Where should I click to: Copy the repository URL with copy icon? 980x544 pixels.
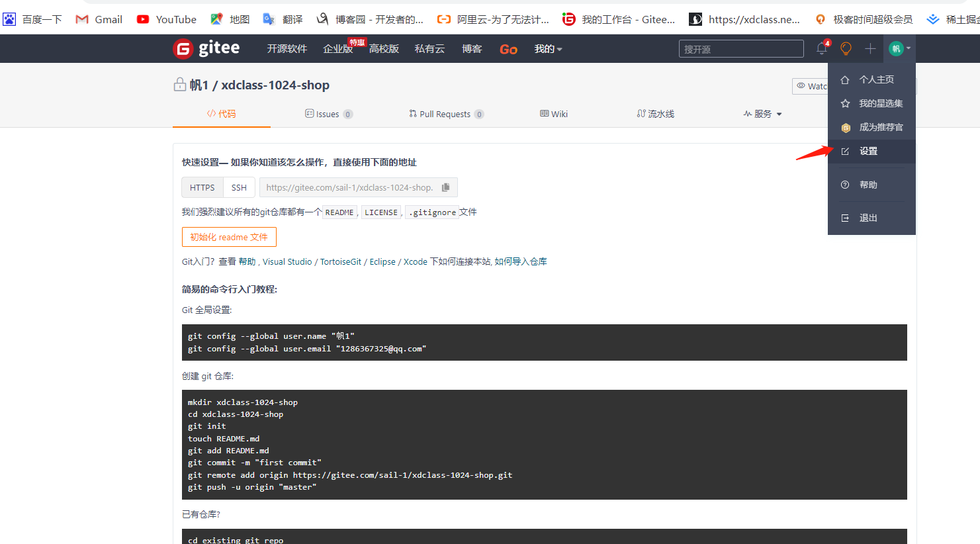coord(446,187)
